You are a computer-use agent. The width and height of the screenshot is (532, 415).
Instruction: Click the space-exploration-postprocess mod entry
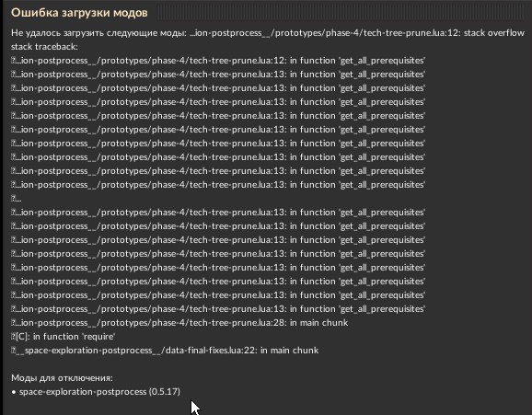pos(96,392)
